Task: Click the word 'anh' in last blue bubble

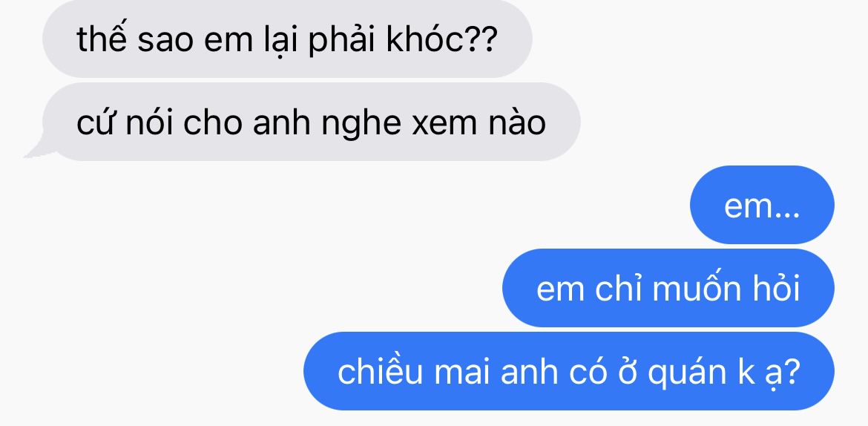Action: pyautogui.click(x=529, y=373)
